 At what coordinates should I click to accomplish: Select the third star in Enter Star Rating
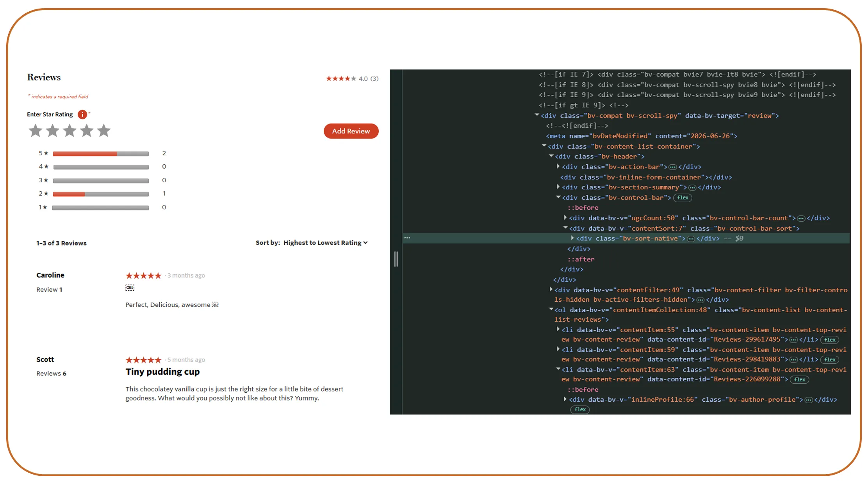click(70, 131)
